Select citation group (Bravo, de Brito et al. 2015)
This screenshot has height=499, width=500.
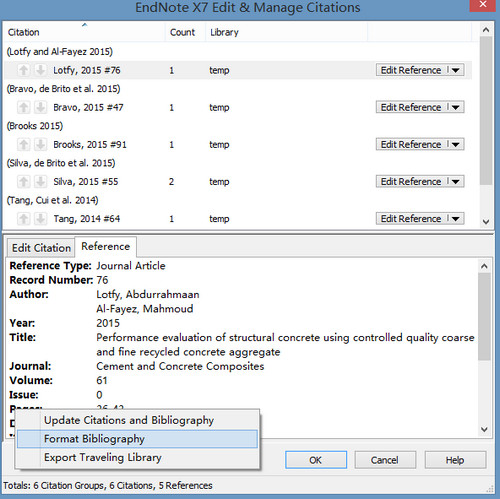click(x=64, y=89)
